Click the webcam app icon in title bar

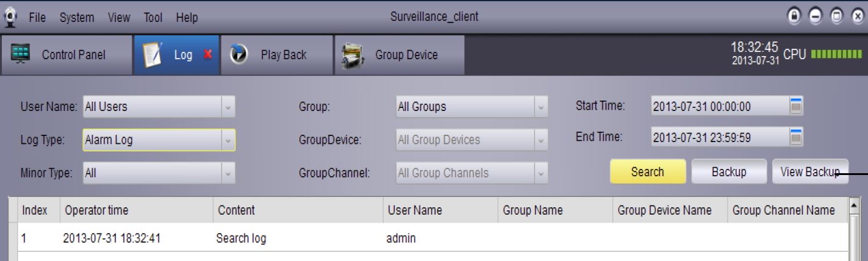pos(10,17)
